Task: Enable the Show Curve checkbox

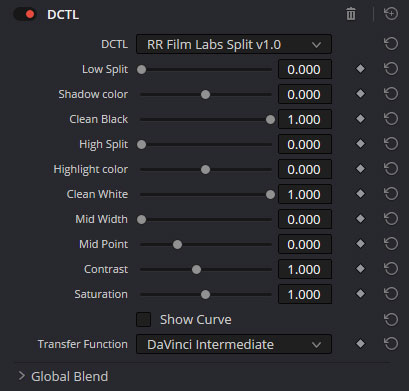Action: coord(143,319)
